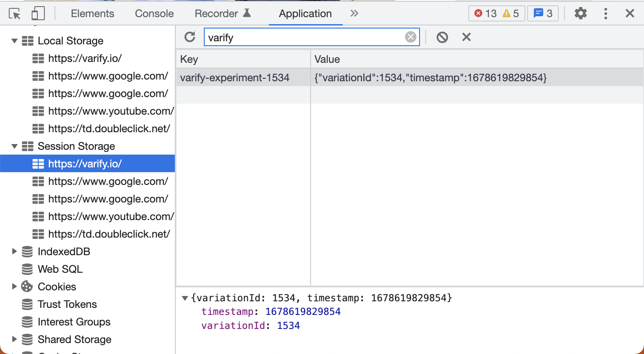Click the Clear All storage icon
This screenshot has height=354, width=644.
[442, 37]
